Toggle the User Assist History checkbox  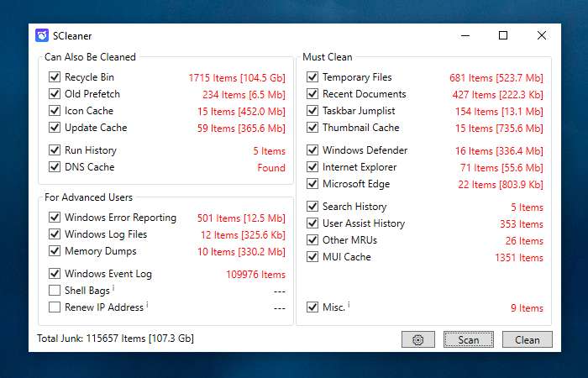312,223
